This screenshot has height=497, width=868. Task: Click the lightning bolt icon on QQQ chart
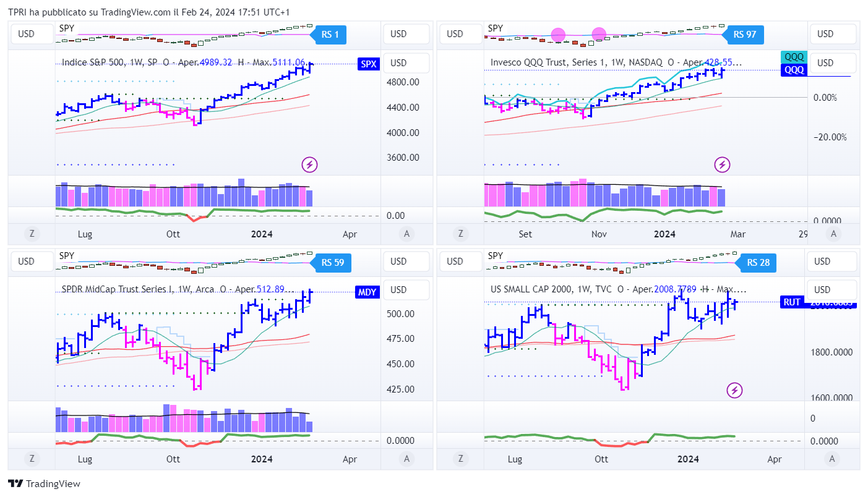pyautogui.click(x=721, y=164)
